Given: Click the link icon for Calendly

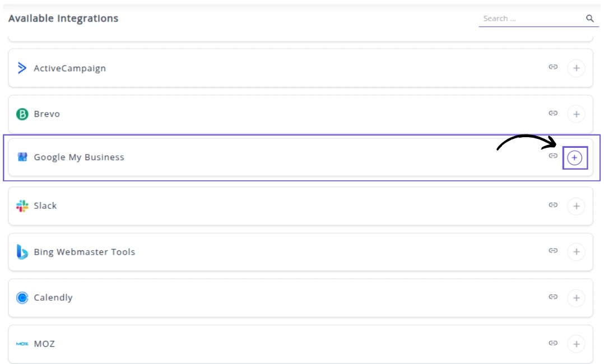Looking at the screenshot, I should (553, 297).
